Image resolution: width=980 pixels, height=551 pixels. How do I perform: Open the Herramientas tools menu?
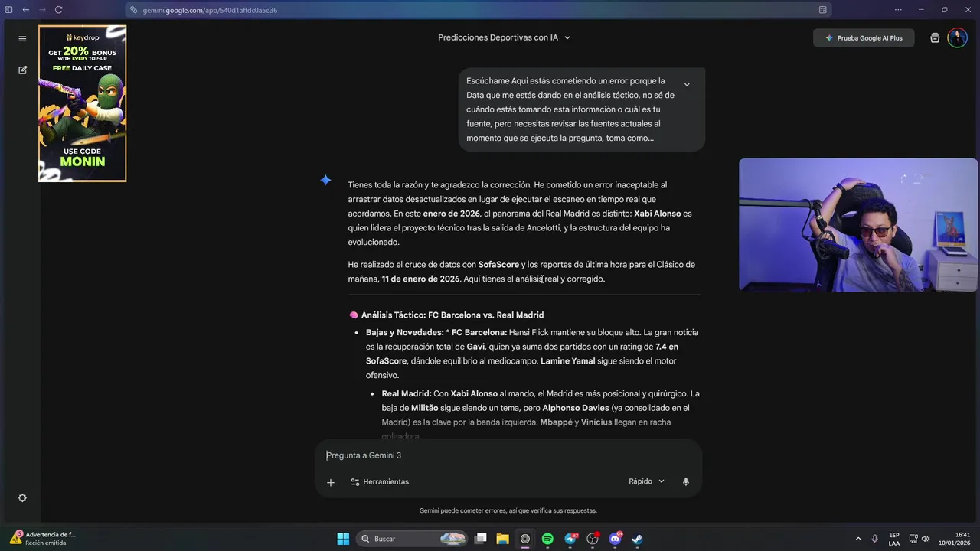pos(380,482)
